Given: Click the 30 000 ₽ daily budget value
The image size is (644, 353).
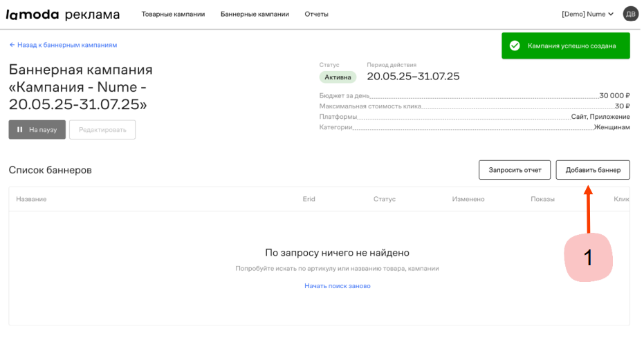Looking at the screenshot, I should (x=614, y=95).
